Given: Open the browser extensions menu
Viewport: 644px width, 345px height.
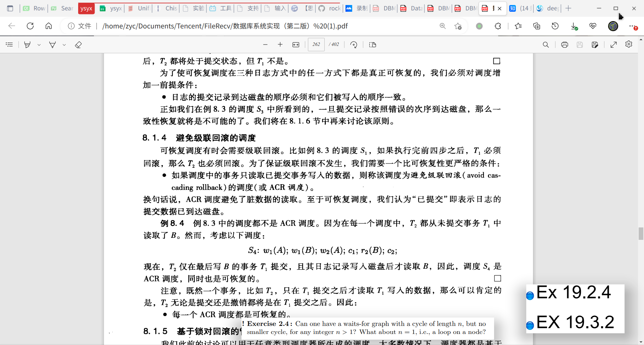Looking at the screenshot, I should pyautogui.click(x=498, y=26).
